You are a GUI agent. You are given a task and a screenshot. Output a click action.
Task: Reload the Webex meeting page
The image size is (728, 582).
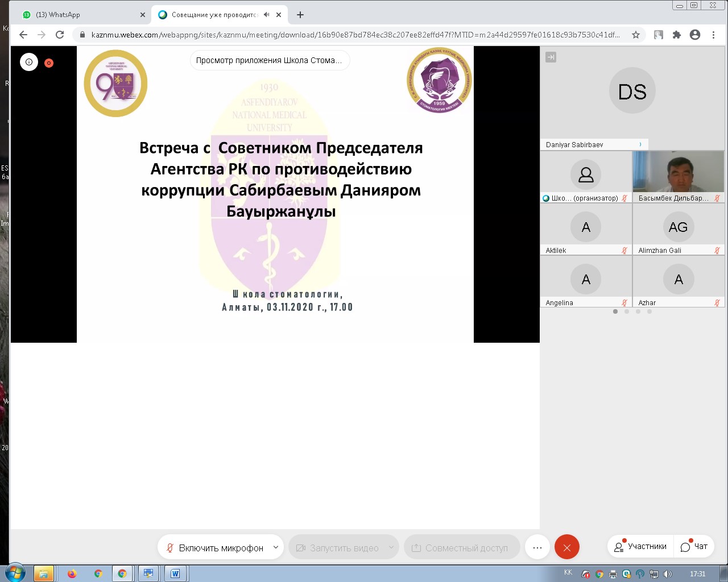pyautogui.click(x=60, y=35)
